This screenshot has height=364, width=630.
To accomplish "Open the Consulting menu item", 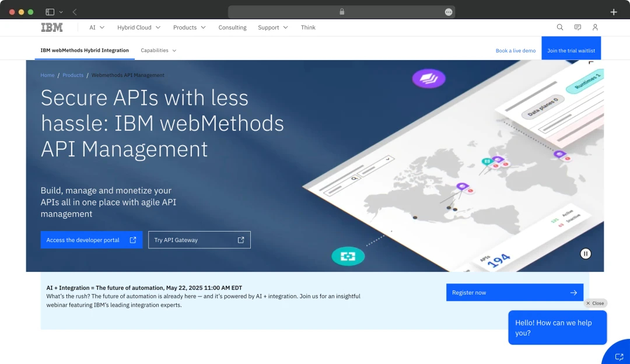I will [232, 27].
